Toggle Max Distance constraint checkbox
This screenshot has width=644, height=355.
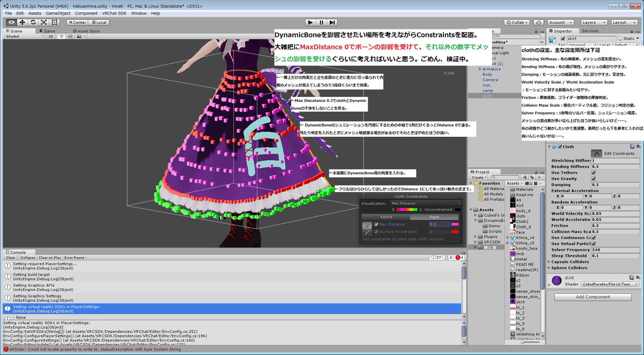point(376,224)
